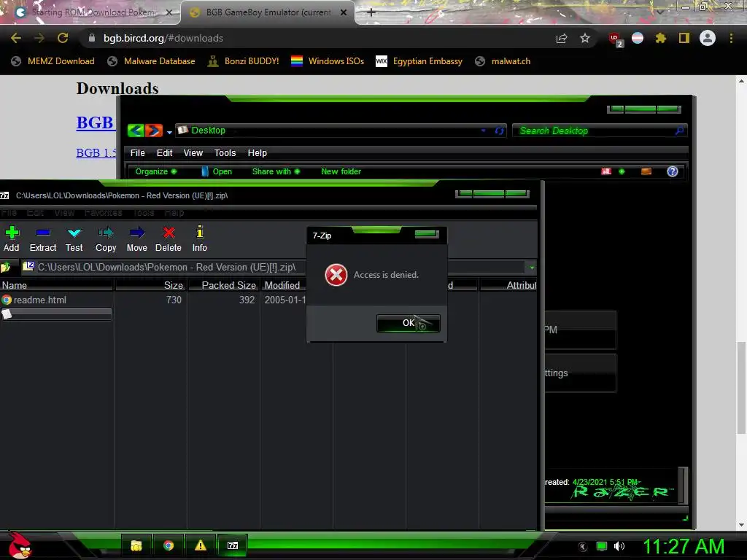Expand the Explorer address bar dropdown

pyautogui.click(x=483, y=131)
